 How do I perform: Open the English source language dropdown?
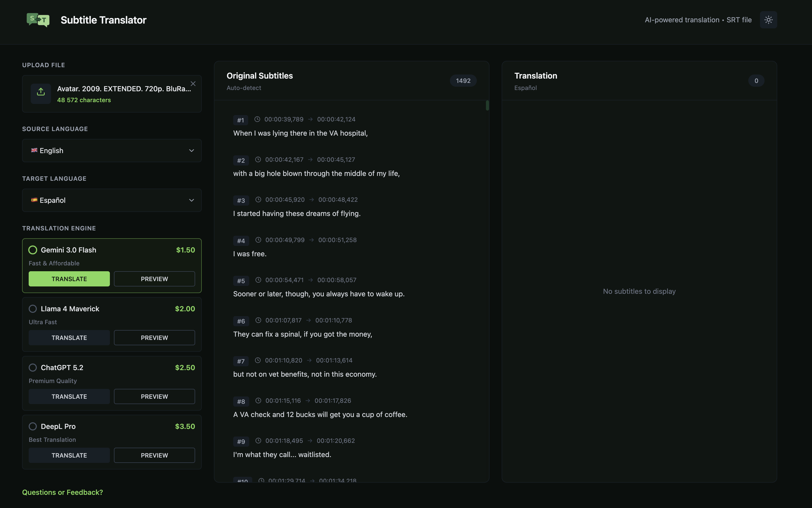point(112,151)
